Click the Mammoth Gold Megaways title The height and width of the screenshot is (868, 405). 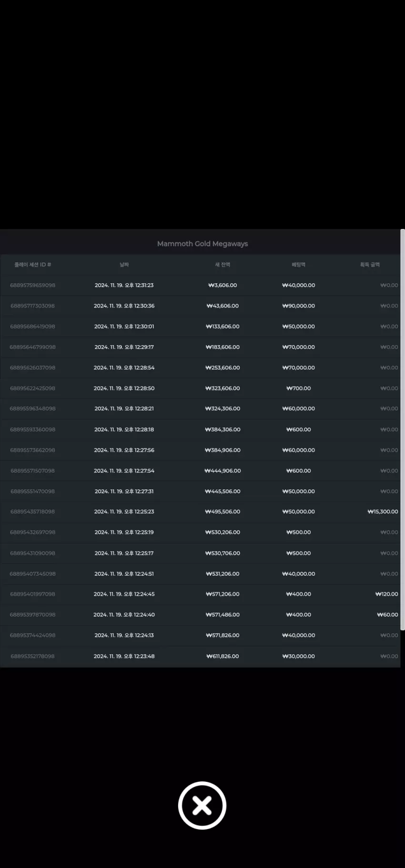coord(202,244)
